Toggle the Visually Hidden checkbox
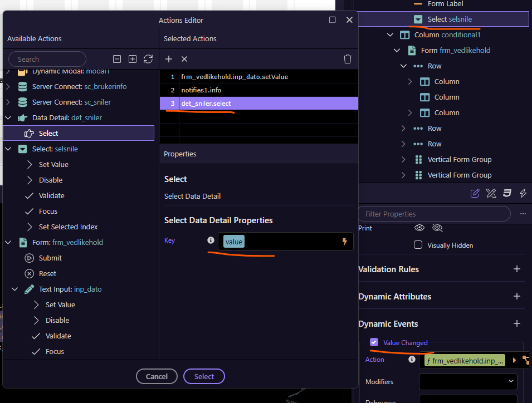Screen dimensions: 532x403 [x=418, y=245]
